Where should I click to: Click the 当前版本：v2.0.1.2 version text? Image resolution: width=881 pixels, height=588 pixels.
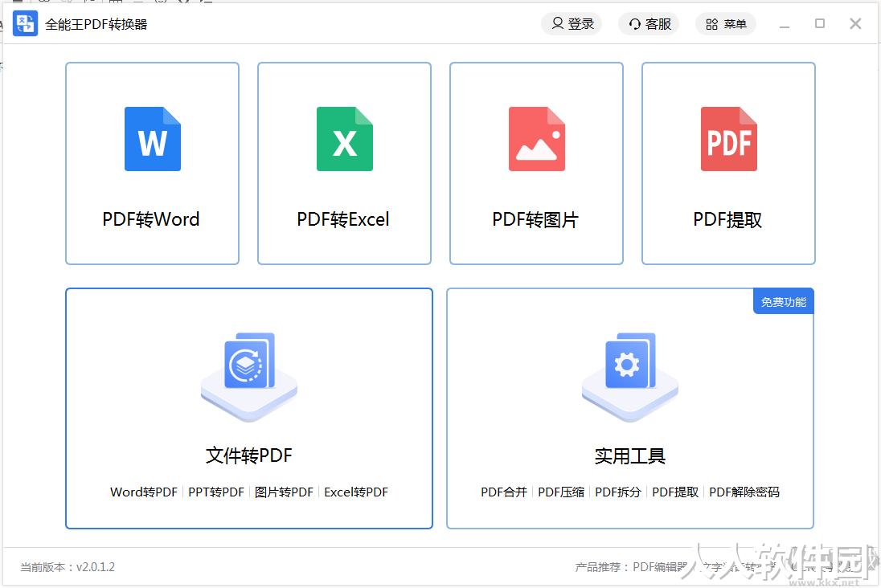(x=68, y=567)
